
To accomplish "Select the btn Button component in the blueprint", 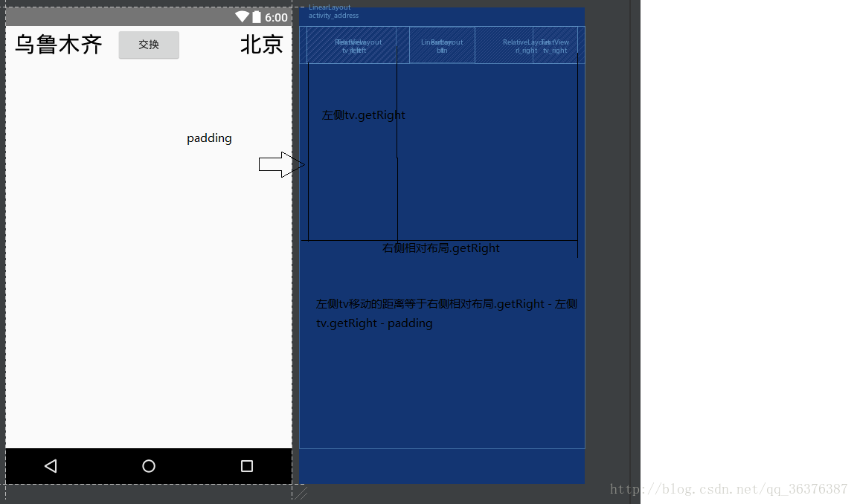I will (x=443, y=45).
